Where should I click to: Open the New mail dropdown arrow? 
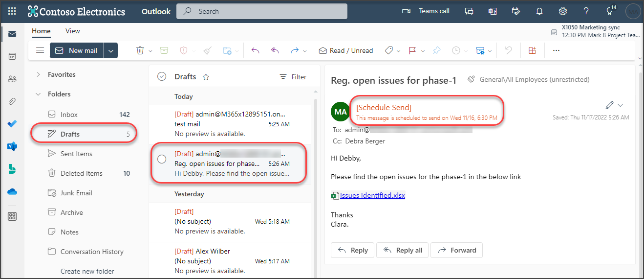pyautogui.click(x=111, y=50)
